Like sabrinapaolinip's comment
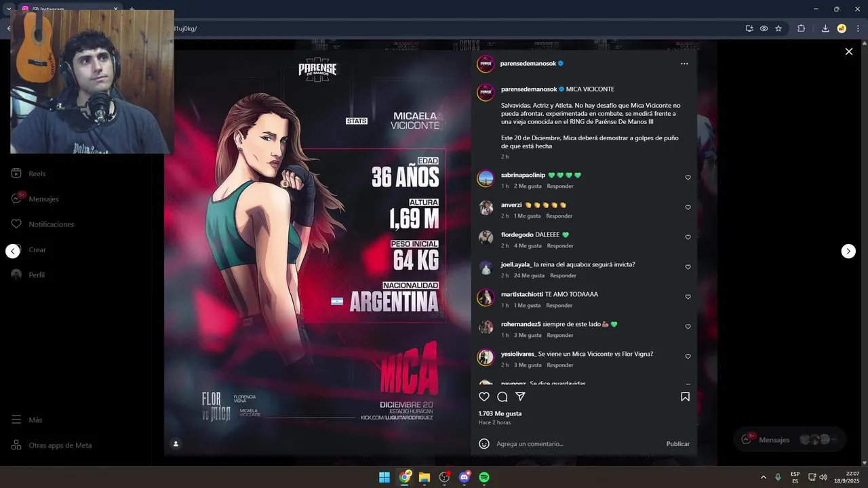This screenshot has width=868, height=488. [x=688, y=178]
